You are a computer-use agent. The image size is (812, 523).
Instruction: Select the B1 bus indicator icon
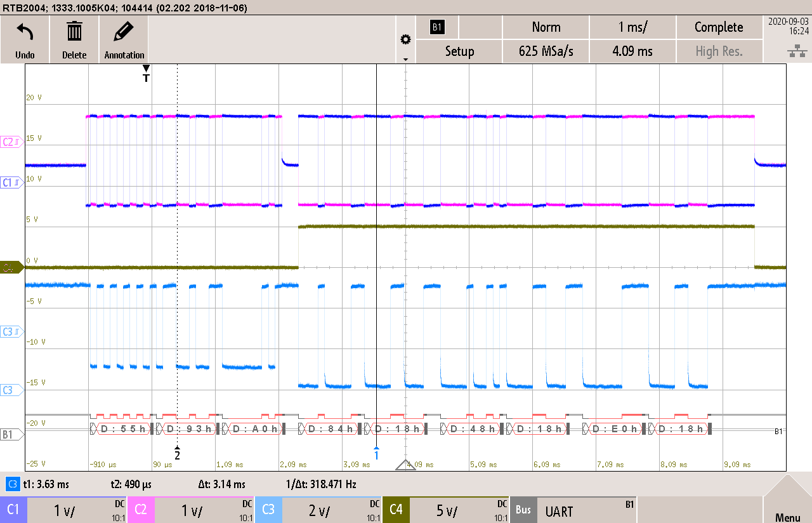pyautogui.click(x=438, y=27)
